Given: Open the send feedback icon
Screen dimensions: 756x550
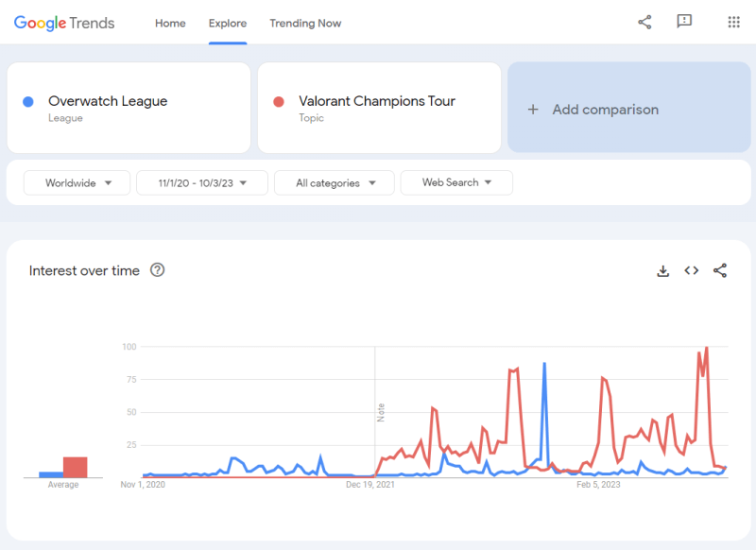Looking at the screenshot, I should point(684,21).
